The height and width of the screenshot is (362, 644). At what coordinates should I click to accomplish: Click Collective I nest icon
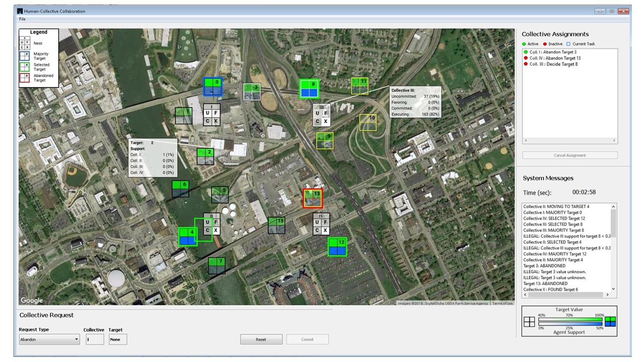[x=211, y=115]
